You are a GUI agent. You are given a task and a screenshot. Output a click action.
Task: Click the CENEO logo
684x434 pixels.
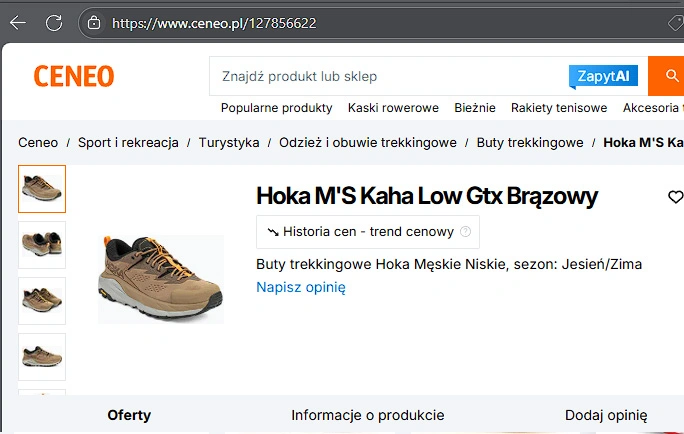click(74, 76)
